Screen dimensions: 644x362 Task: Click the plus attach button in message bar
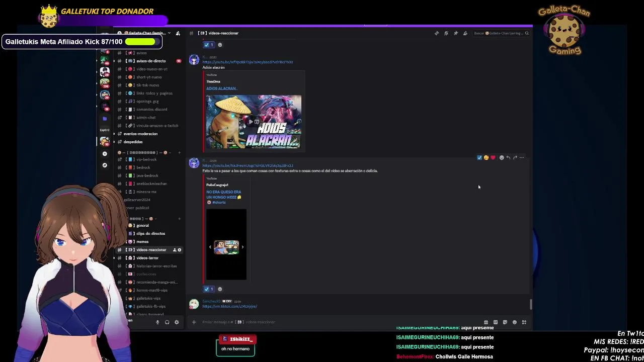click(194, 322)
